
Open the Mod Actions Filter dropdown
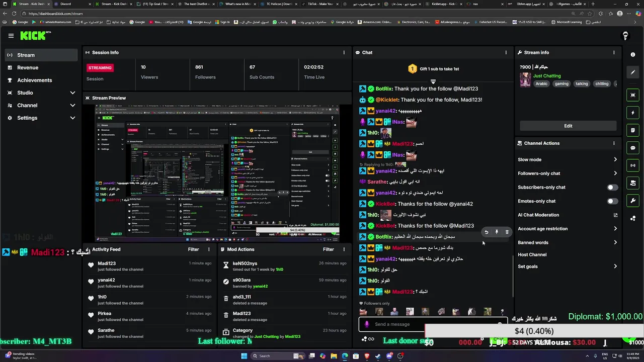pyautogui.click(x=329, y=249)
